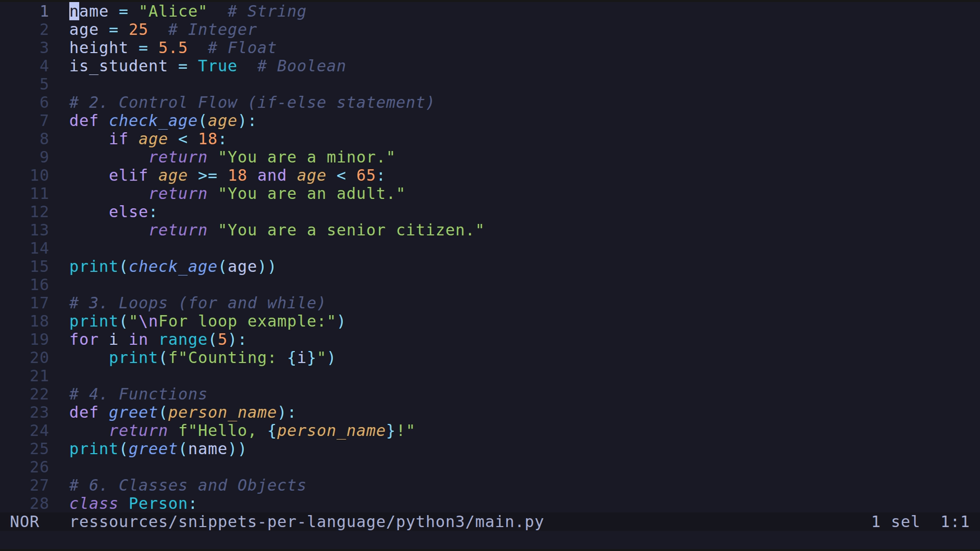Click the print(greet(name)) call on line 25

coord(157,448)
